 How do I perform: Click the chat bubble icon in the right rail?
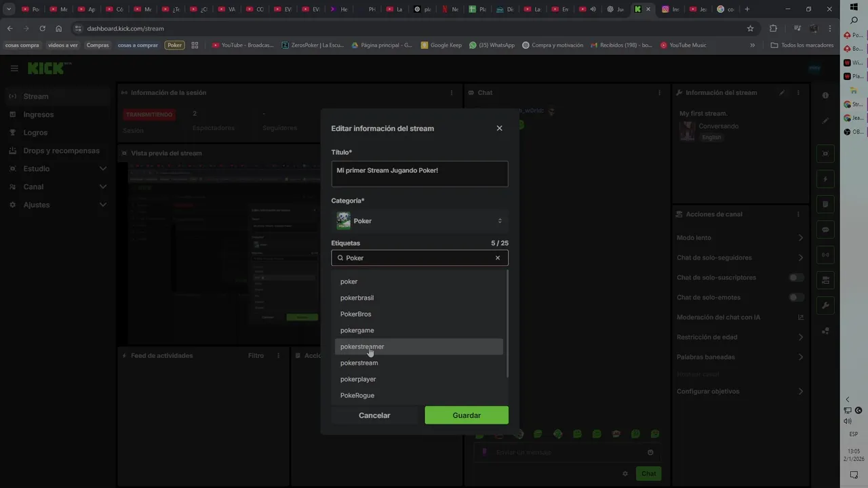pyautogui.click(x=825, y=229)
